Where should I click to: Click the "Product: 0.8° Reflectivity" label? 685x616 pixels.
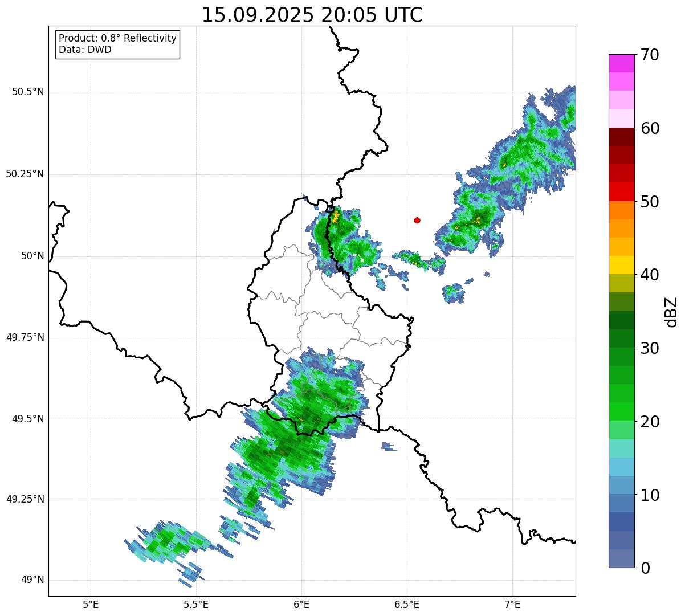click(x=118, y=38)
